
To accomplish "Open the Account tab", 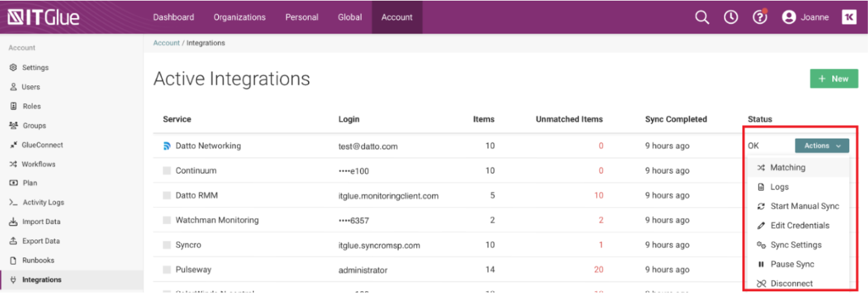I will pyautogui.click(x=397, y=17).
